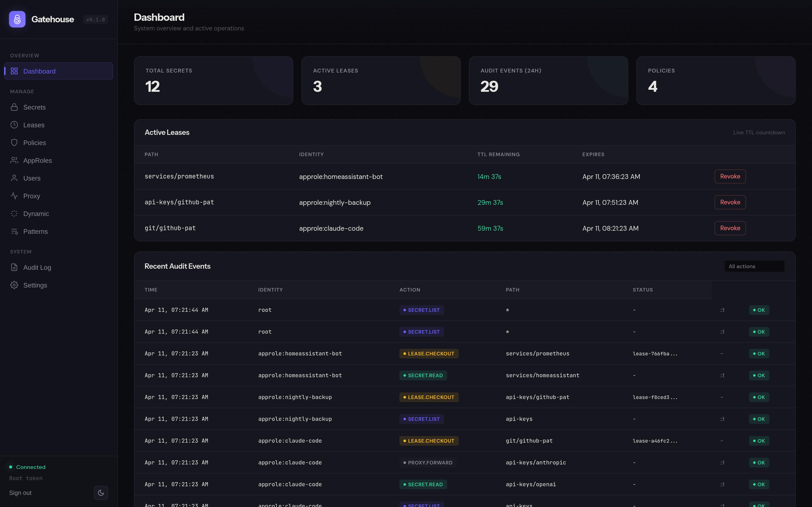Click the Patterns list icon
The width and height of the screenshot is (812, 507).
pos(14,231)
